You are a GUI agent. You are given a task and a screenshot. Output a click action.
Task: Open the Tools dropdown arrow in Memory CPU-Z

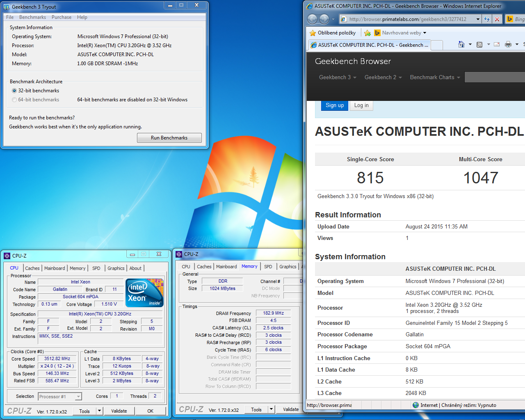(x=271, y=409)
